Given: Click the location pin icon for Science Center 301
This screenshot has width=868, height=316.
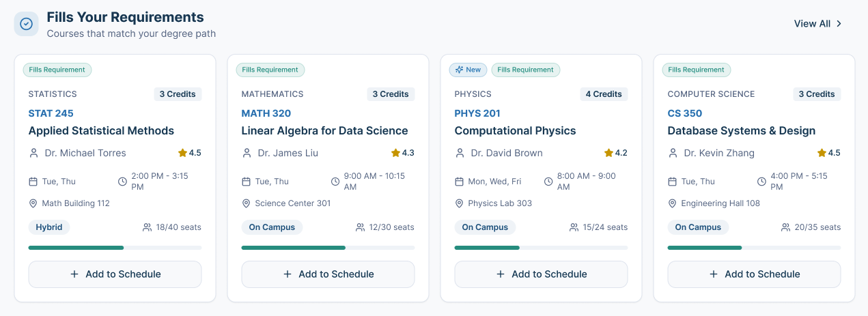Looking at the screenshot, I should (x=247, y=203).
